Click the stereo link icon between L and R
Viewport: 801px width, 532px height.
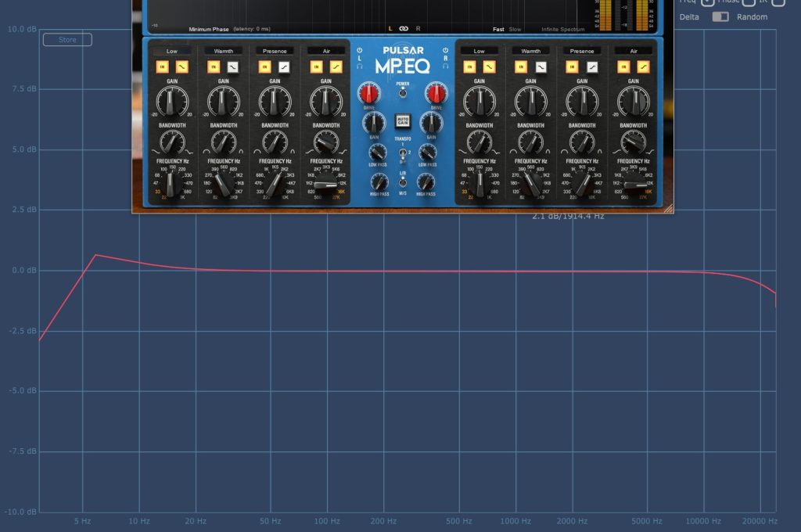pyautogui.click(x=404, y=29)
